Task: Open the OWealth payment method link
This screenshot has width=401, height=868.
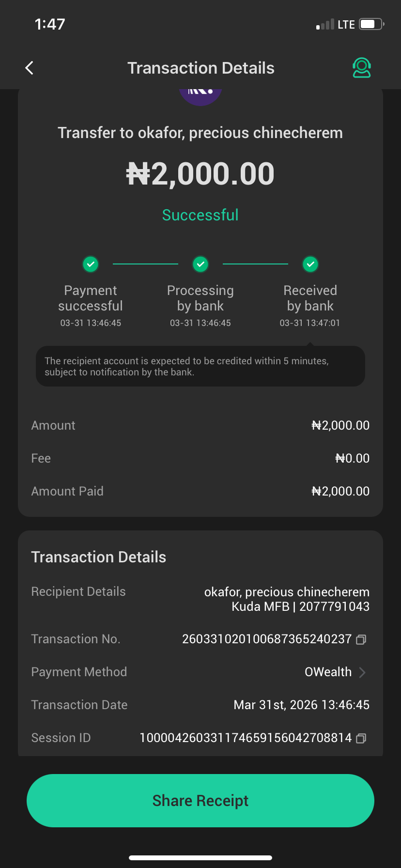Action: (328, 672)
